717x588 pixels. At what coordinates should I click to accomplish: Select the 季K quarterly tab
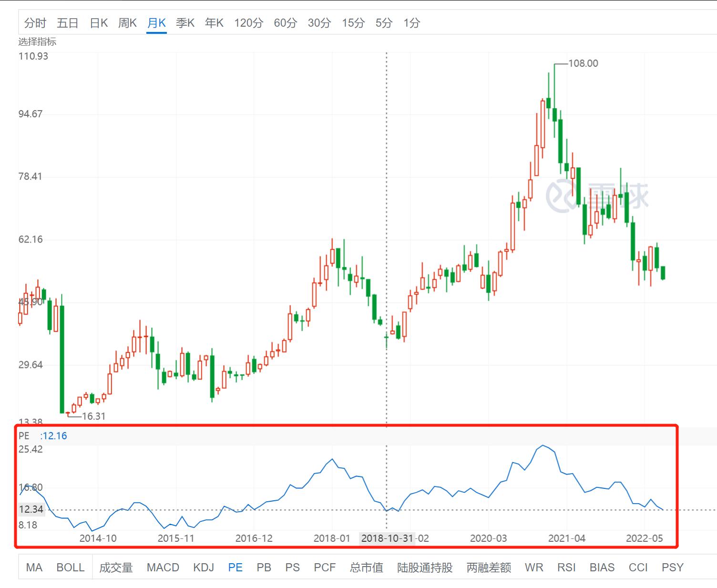click(x=185, y=23)
